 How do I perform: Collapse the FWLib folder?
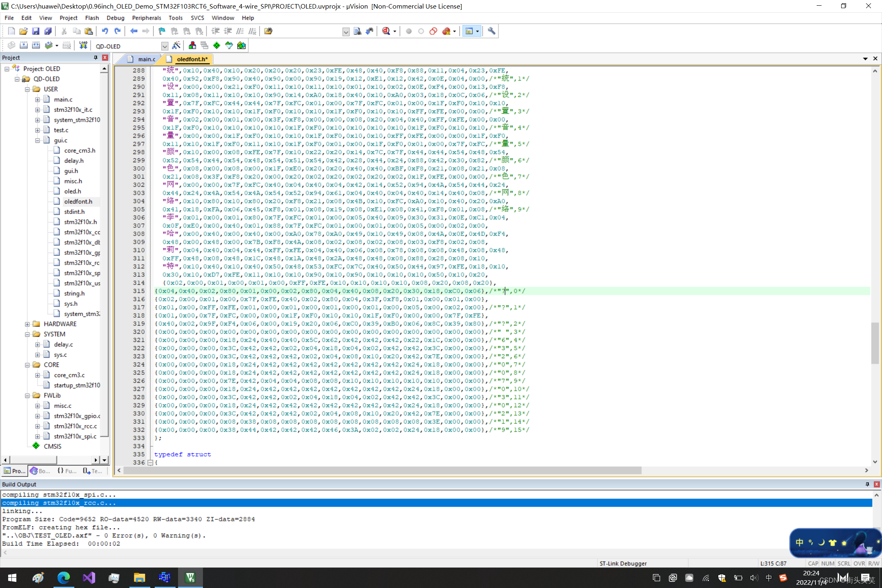point(27,396)
